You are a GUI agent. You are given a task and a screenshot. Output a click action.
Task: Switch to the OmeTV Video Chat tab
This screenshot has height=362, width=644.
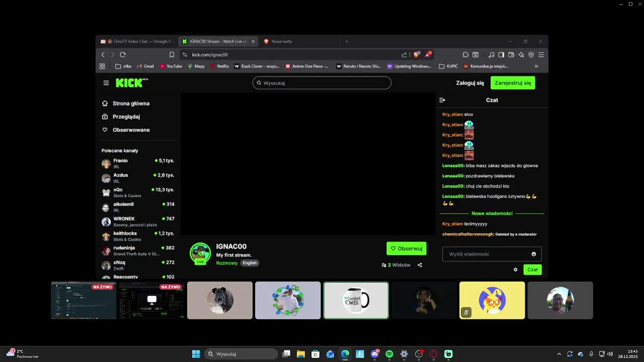point(136,41)
